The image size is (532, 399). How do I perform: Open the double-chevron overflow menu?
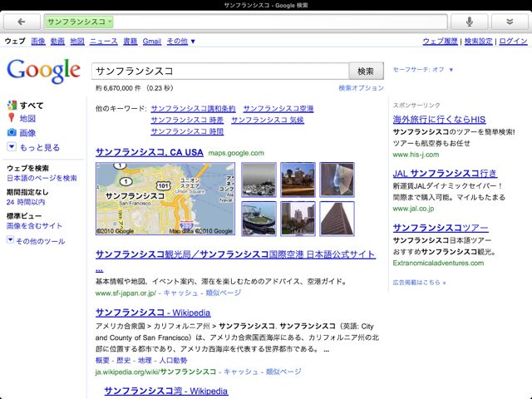510,22
